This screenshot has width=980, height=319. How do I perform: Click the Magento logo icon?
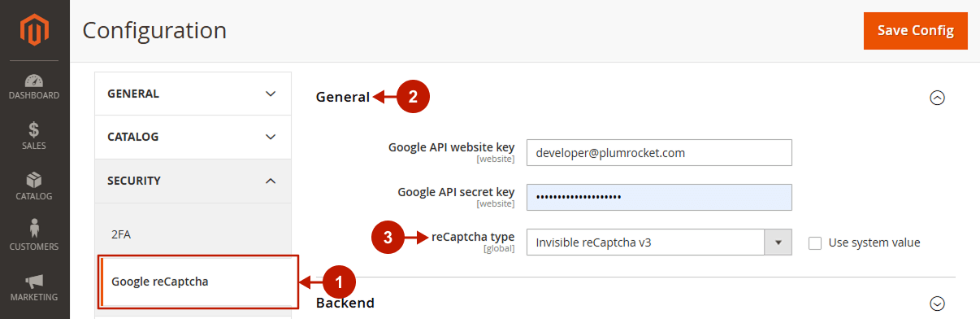[34, 31]
